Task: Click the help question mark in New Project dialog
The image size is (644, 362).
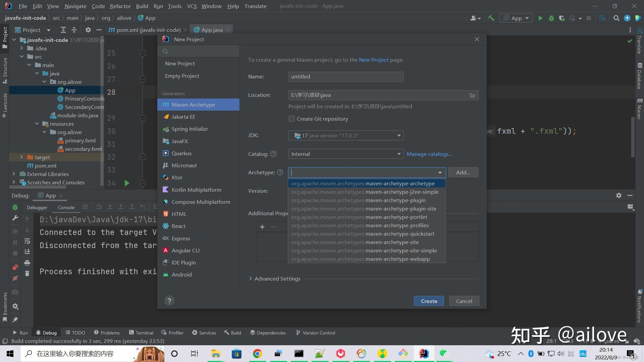Action: pos(169,301)
